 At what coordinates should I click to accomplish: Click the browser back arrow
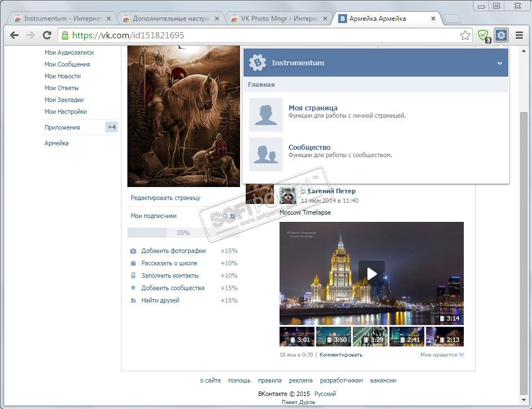pos(14,35)
